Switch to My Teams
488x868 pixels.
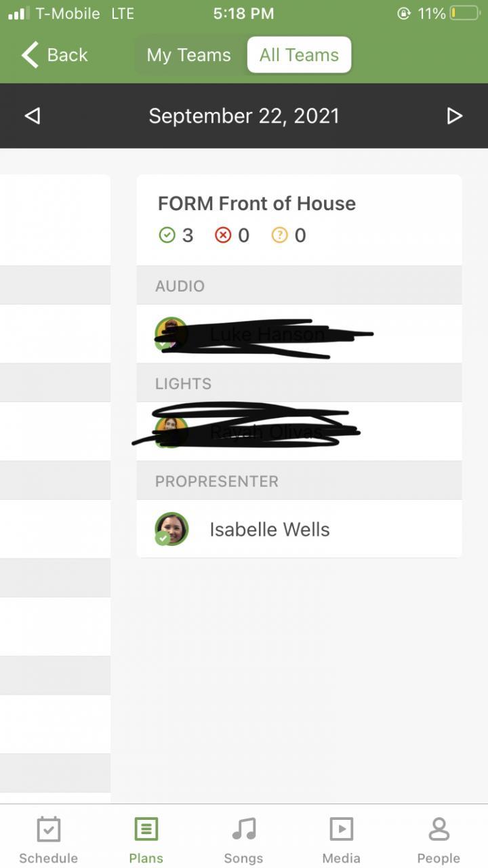(x=189, y=55)
